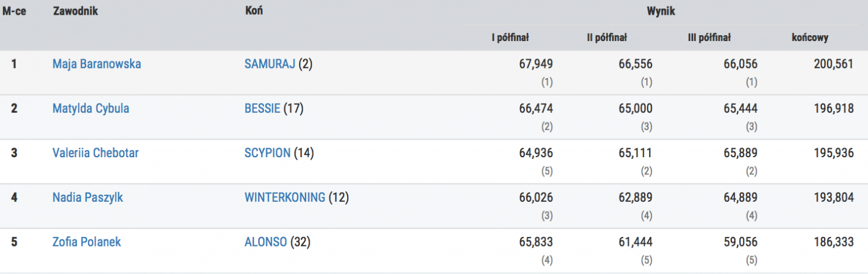Select the WINTERKONING horse link
The height and width of the screenshot is (274, 868).
[284, 198]
